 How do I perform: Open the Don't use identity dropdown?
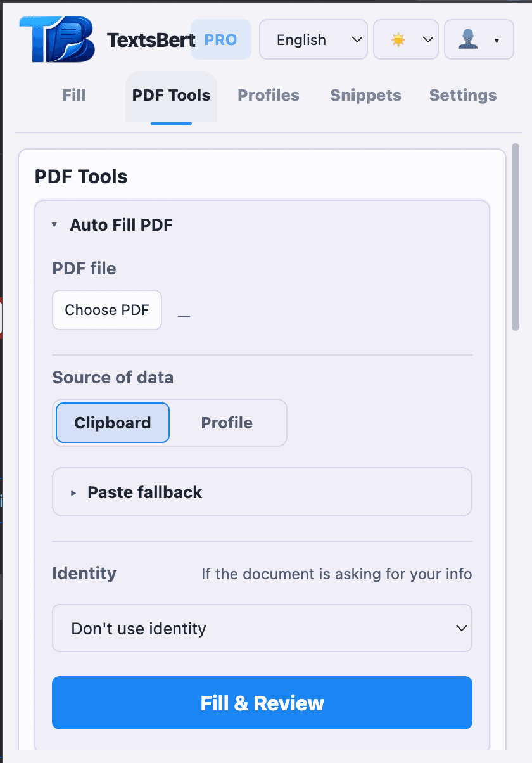pyautogui.click(x=262, y=628)
